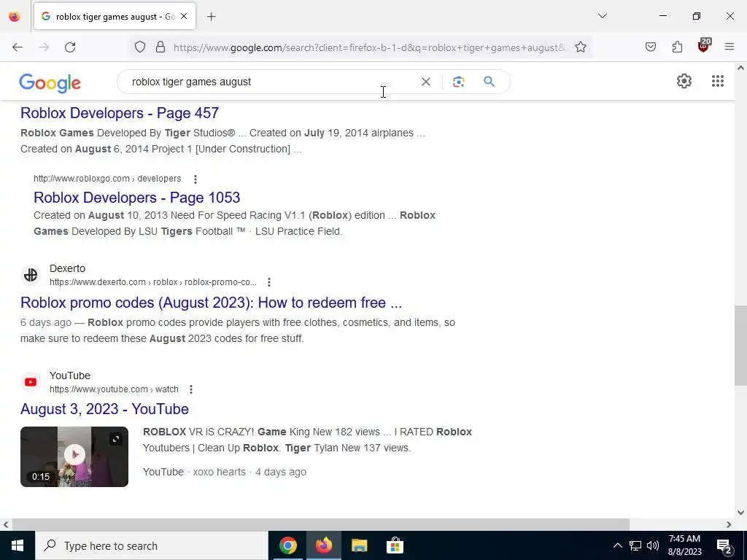
Task: Open more options for YouTube result
Action: [191, 389]
